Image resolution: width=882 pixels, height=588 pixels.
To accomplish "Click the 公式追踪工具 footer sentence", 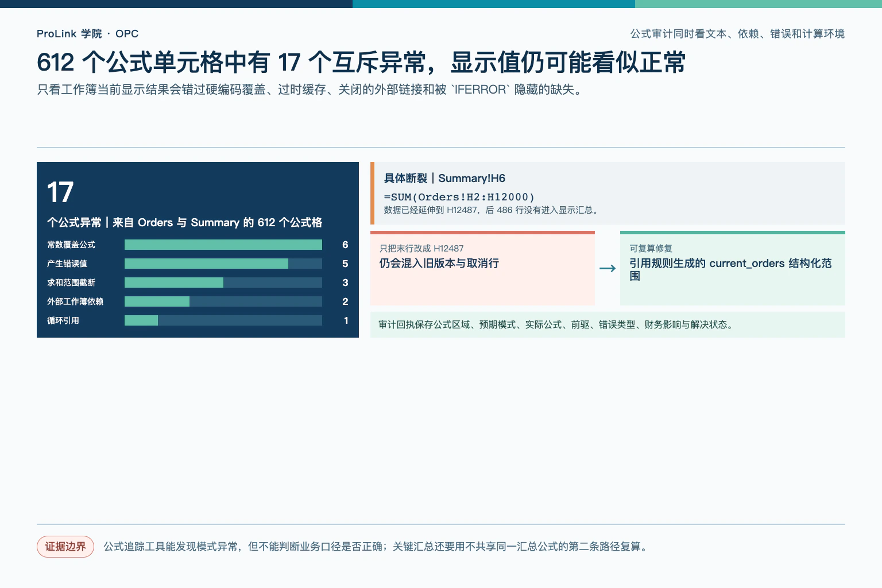I will click(377, 547).
